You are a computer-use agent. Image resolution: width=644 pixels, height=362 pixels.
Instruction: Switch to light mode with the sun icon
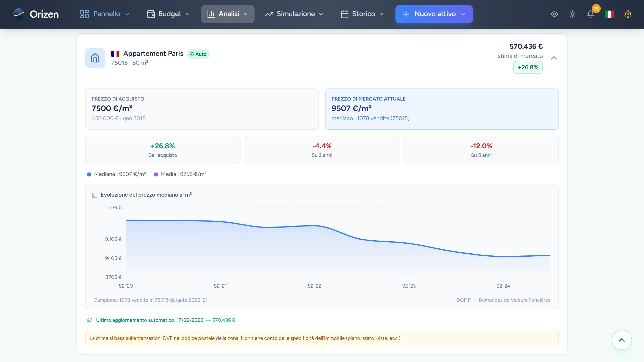573,14
